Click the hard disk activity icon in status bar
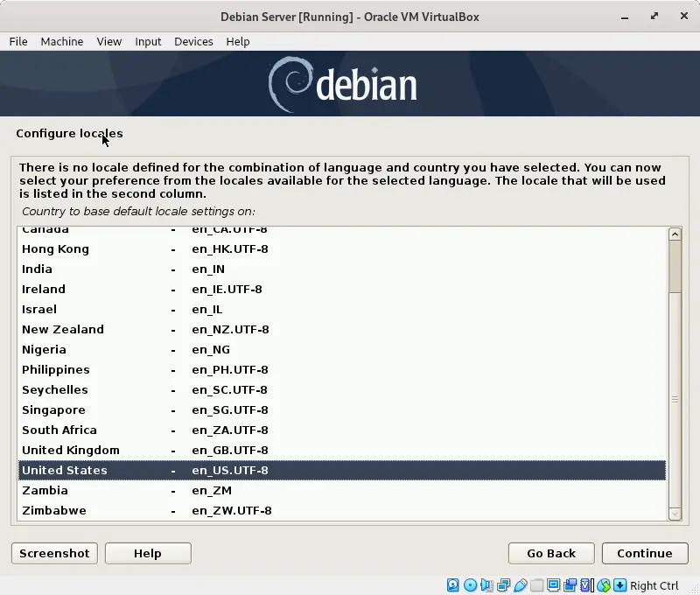Viewport: 700px width, 595px height. [452, 584]
